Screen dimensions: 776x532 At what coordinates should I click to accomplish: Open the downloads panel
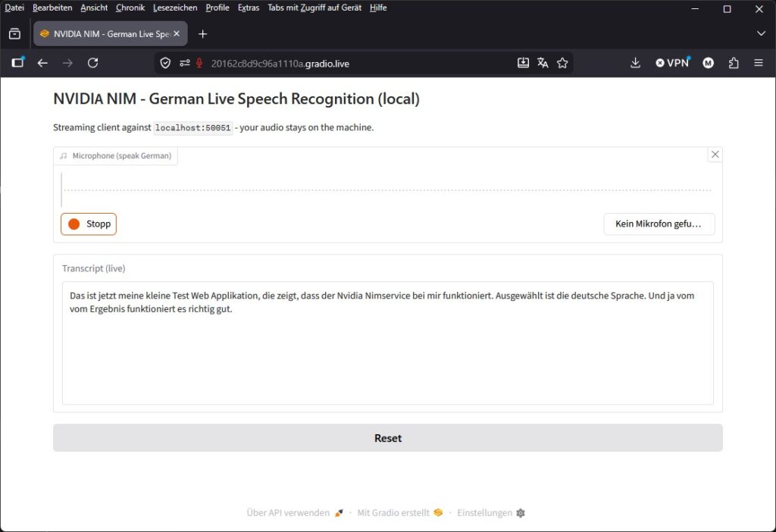coord(636,63)
